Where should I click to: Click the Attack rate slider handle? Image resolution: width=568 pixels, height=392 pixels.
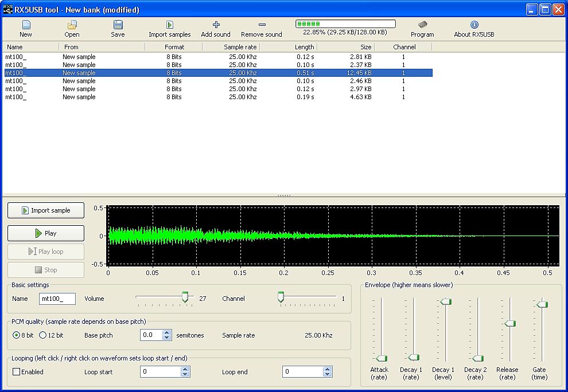pyautogui.click(x=382, y=358)
